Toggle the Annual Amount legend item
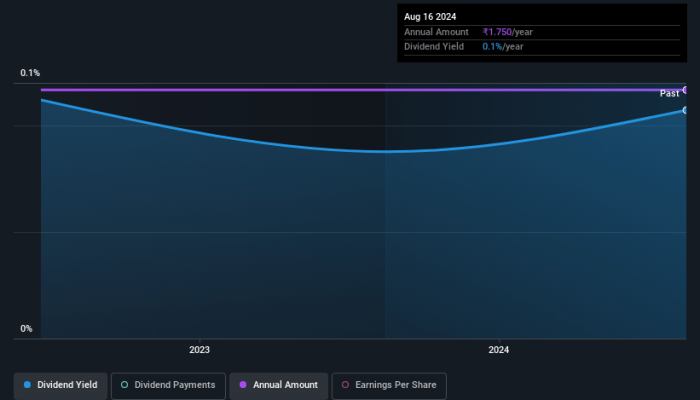 [x=278, y=385]
